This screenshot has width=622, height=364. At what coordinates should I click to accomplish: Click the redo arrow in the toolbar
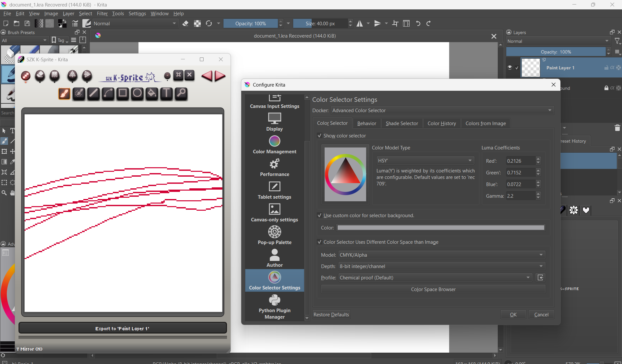coord(428,23)
